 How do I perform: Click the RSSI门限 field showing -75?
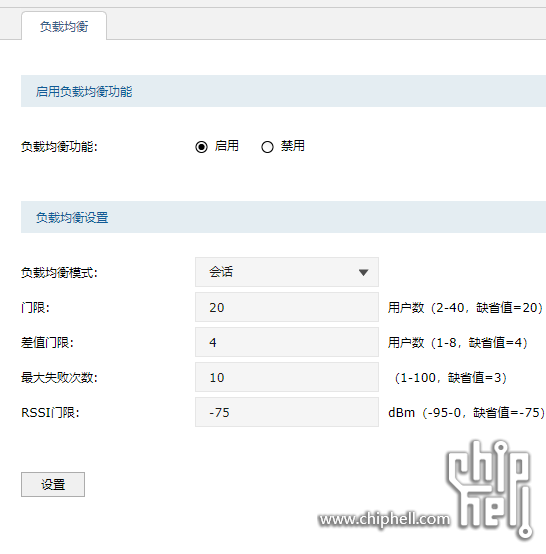287,412
